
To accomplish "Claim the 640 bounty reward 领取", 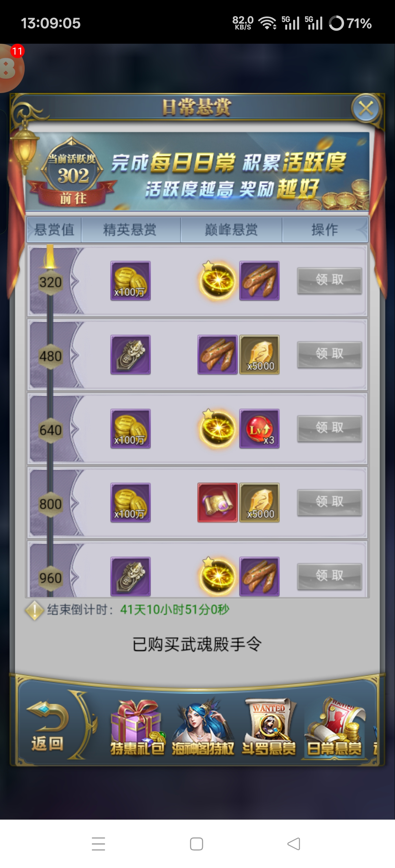I will point(330,428).
